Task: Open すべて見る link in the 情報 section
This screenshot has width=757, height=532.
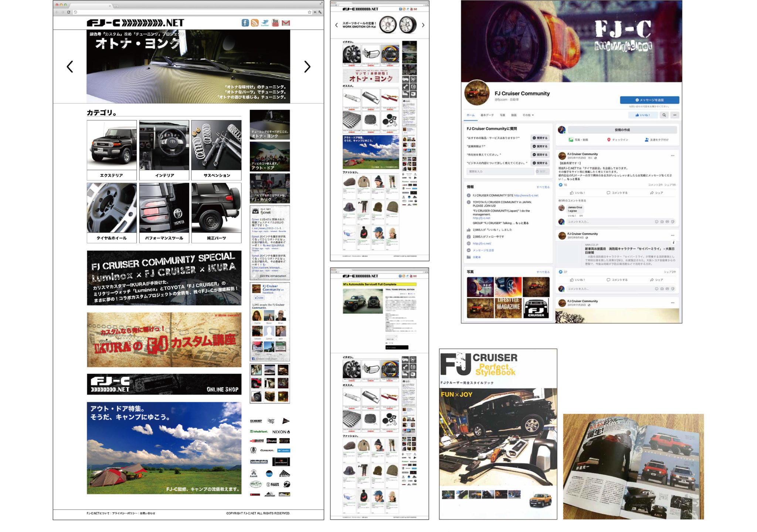Action: coord(543,187)
